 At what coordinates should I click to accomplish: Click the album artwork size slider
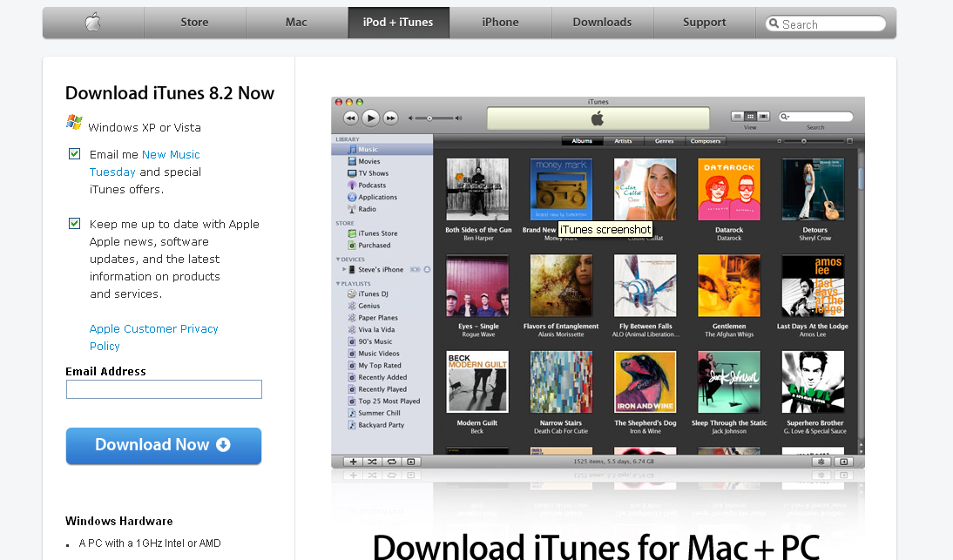tap(814, 141)
